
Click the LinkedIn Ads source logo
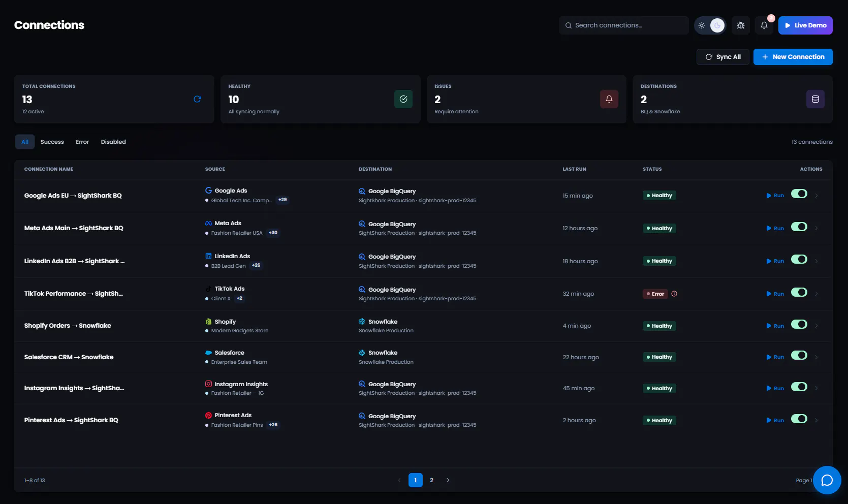pos(208,256)
